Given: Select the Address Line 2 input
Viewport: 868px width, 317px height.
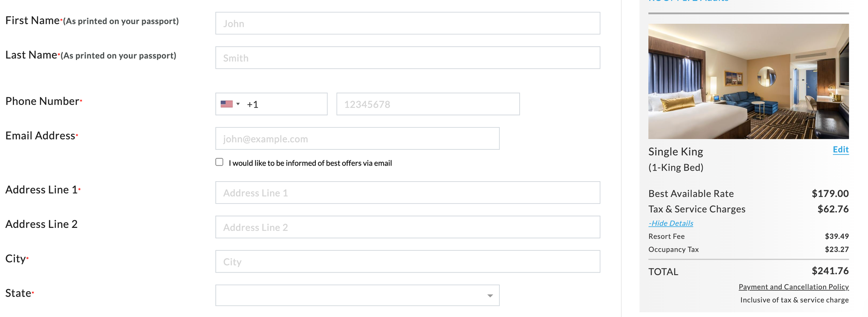Looking at the screenshot, I should (407, 227).
